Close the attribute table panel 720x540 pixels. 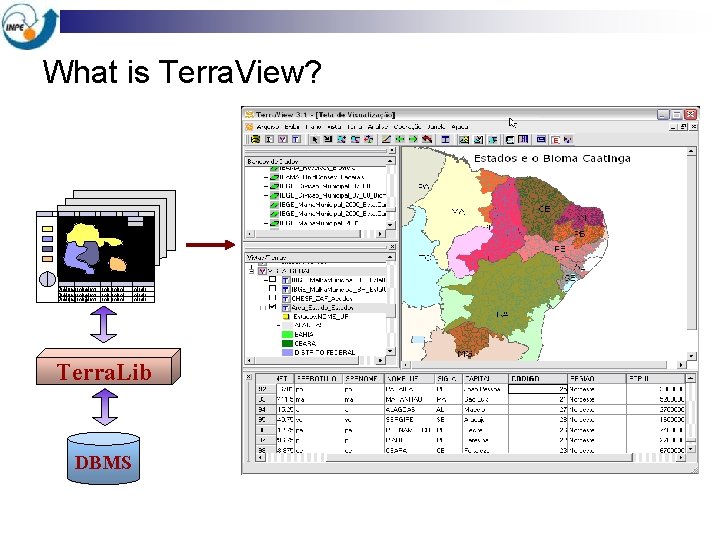click(x=248, y=377)
